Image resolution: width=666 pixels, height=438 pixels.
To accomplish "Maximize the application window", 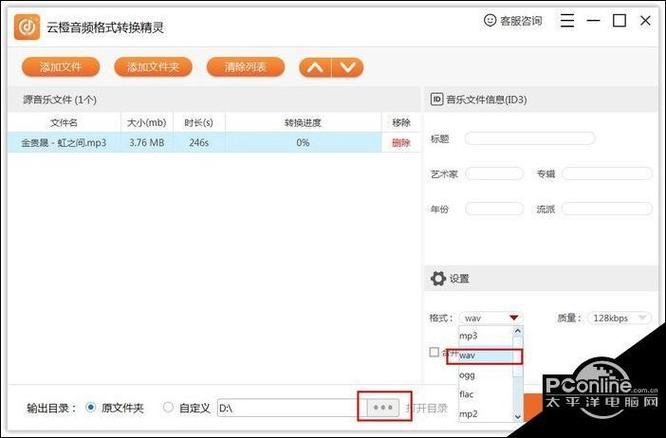I will click(619, 20).
